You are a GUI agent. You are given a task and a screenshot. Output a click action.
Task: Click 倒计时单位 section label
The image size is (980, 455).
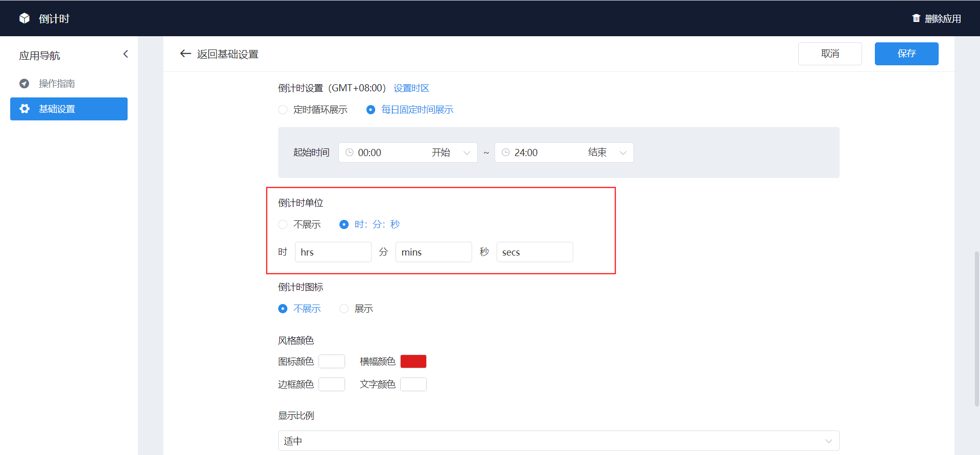pos(301,203)
